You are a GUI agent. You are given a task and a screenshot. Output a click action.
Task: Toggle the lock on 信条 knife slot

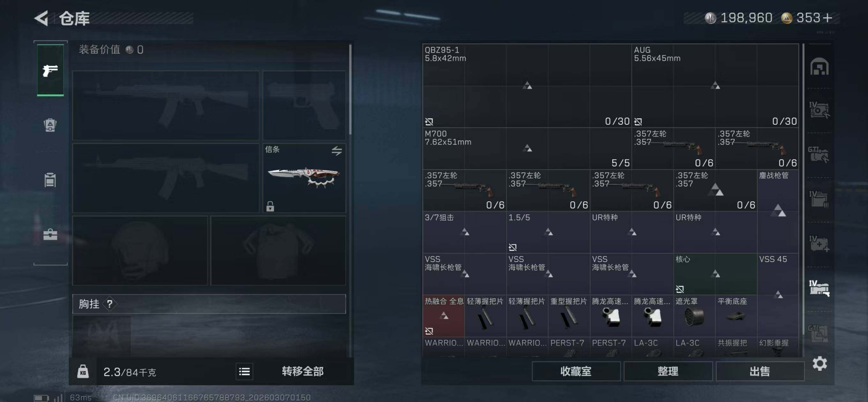coord(270,206)
